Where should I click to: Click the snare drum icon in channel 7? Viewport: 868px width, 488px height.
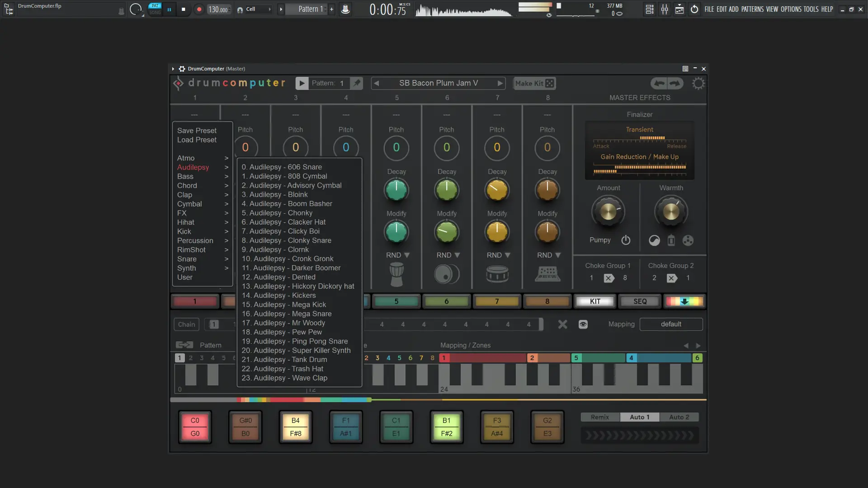coord(497,274)
